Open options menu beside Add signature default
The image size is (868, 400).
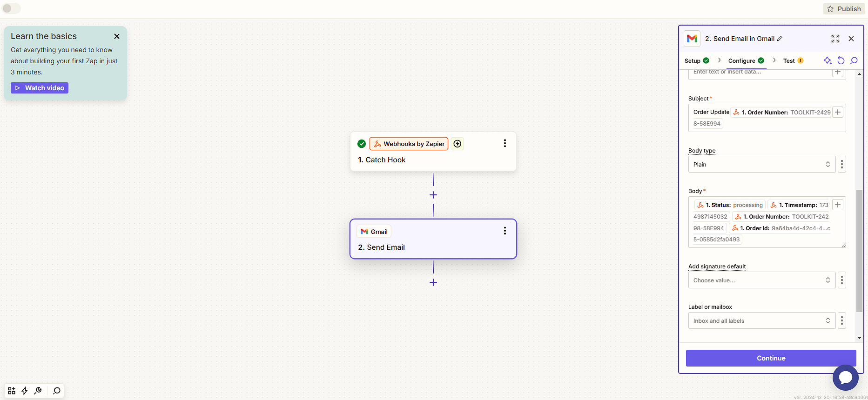tap(842, 280)
